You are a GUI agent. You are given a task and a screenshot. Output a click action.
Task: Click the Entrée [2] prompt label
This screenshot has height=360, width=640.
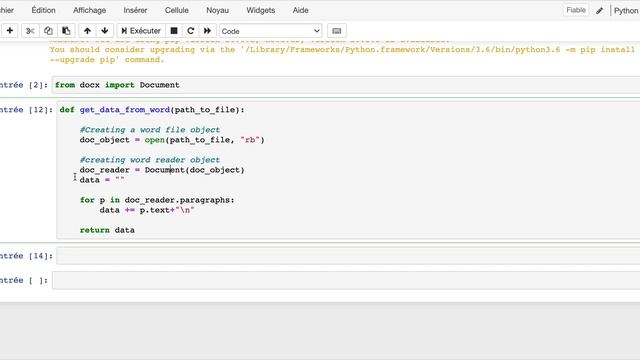24,85
